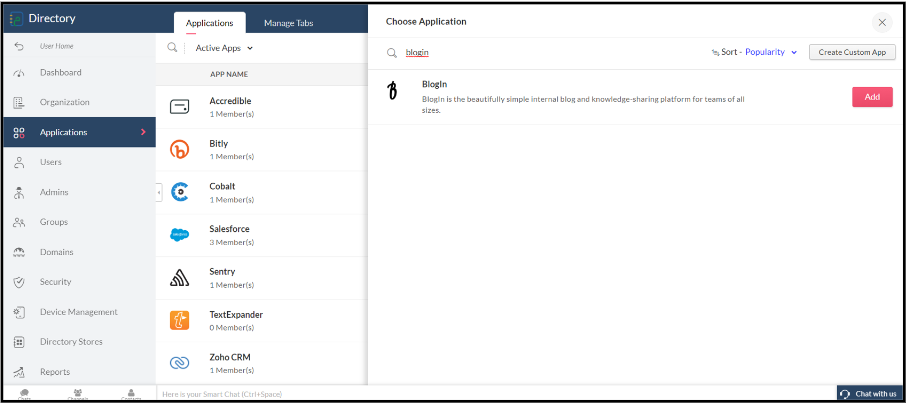
Task: Open Organization in the sidebar
Action: [64, 102]
